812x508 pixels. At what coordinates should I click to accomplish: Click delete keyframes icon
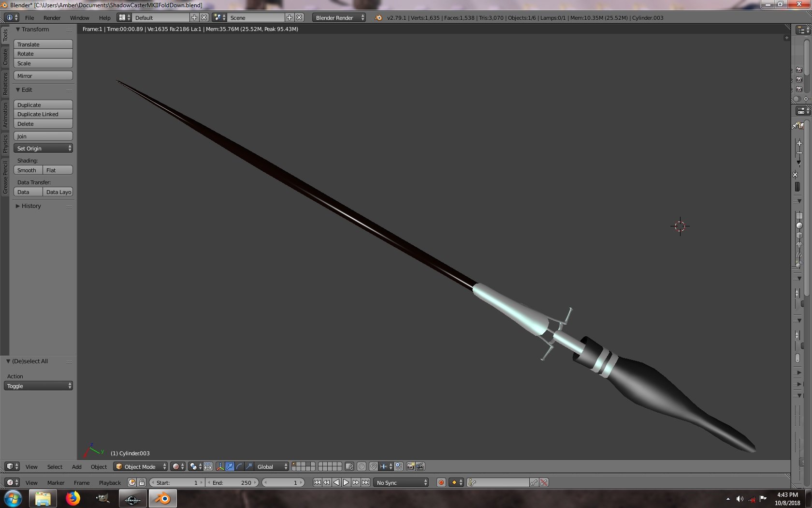pos(544,482)
